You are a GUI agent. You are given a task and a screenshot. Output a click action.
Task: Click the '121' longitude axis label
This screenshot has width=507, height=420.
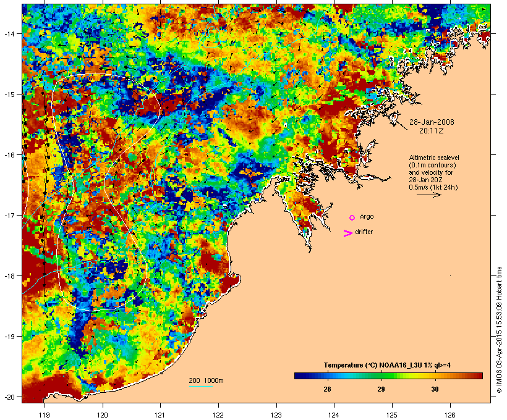pos(160,415)
